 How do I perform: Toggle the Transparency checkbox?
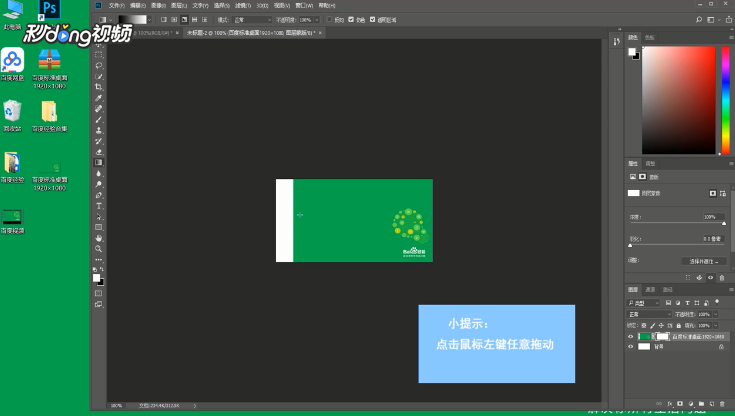click(373, 20)
